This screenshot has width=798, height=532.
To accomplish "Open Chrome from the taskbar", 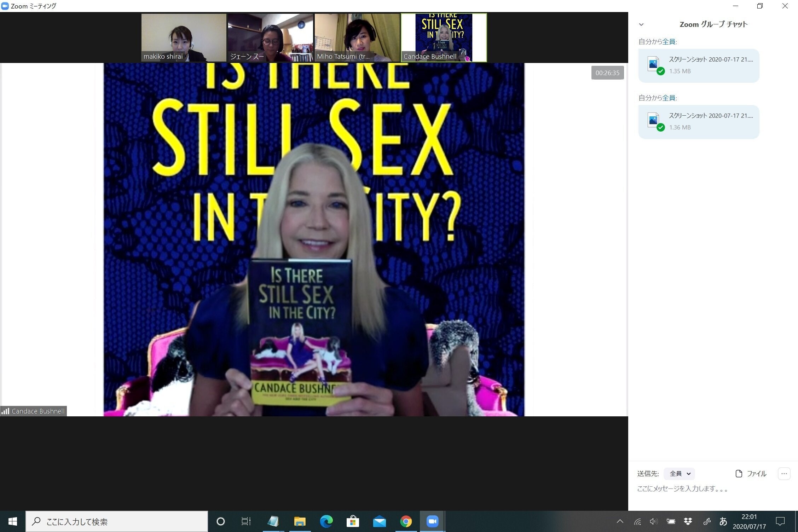I will pos(406,521).
